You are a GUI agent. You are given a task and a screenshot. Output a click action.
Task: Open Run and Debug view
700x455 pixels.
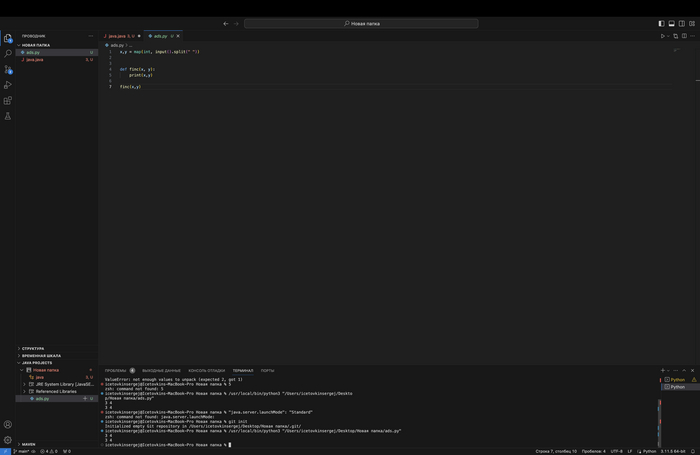tap(8, 85)
